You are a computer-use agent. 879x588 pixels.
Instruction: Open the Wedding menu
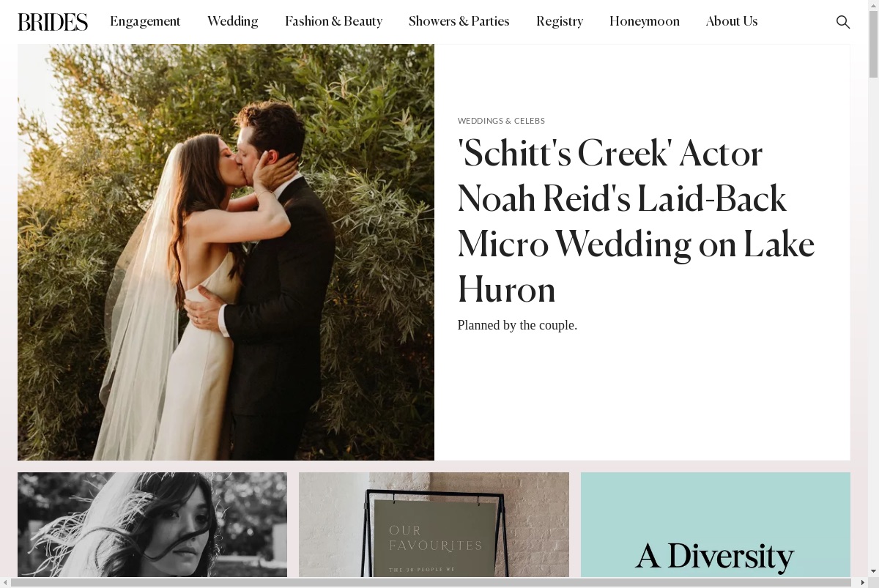pyautogui.click(x=233, y=22)
